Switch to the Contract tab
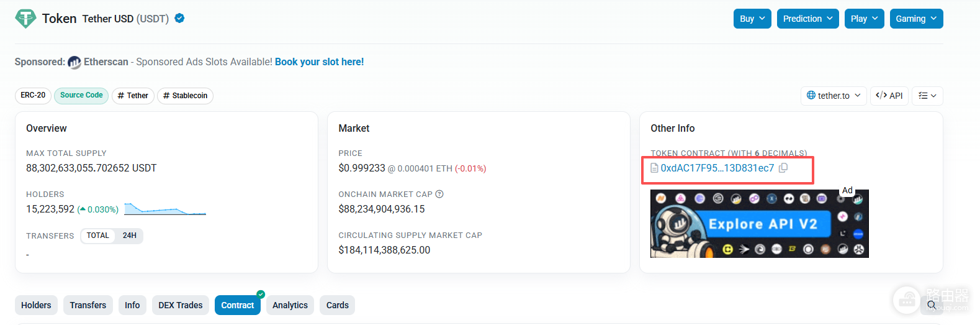Image resolution: width=980 pixels, height=325 pixels. 238,305
